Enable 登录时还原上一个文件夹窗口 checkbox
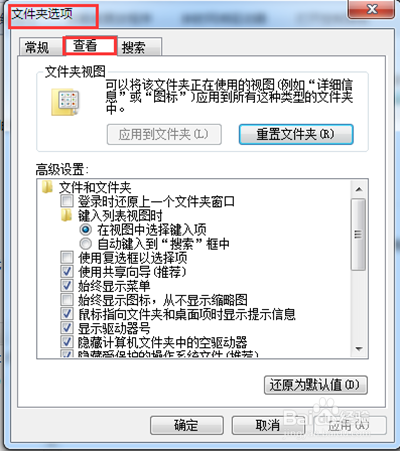400x451 pixels. 67,201
